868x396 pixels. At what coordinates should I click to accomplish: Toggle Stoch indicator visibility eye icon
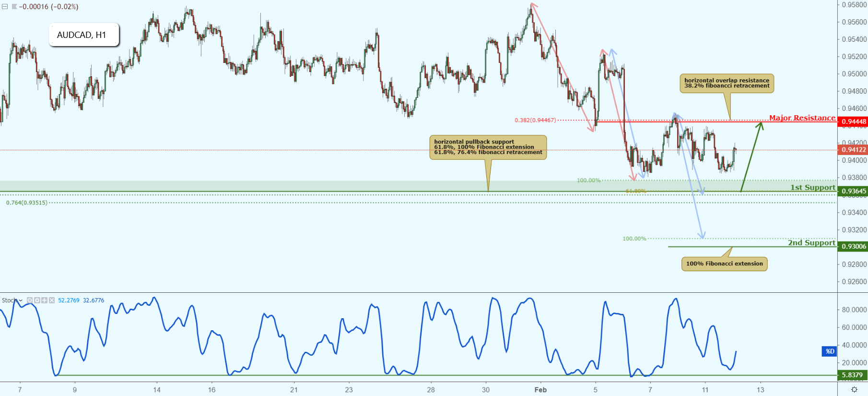[x=30, y=300]
